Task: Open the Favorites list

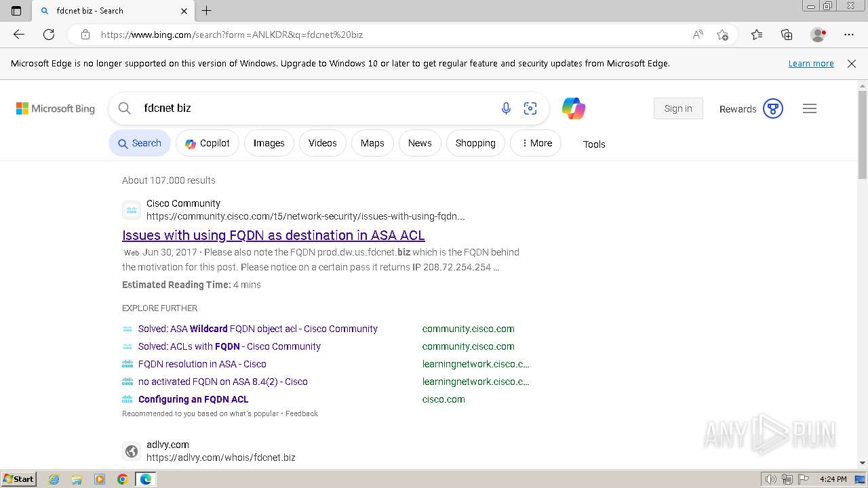Action: point(757,35)
